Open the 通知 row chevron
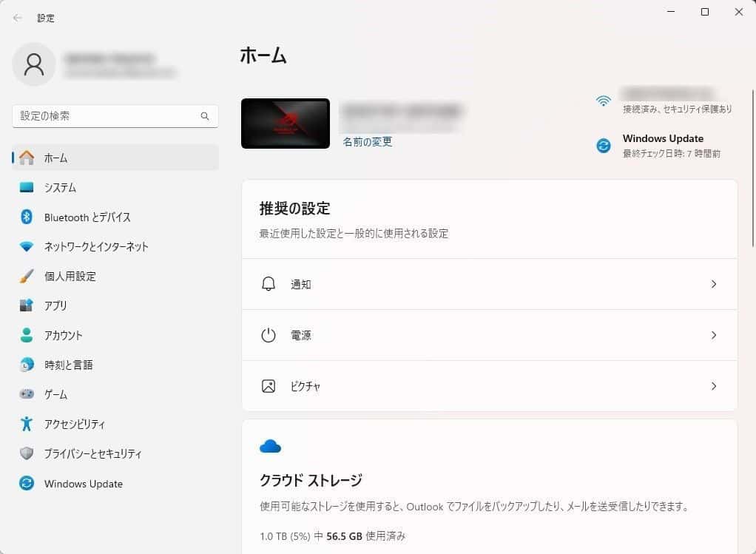 pyautogui.click(x=714, y=284)
